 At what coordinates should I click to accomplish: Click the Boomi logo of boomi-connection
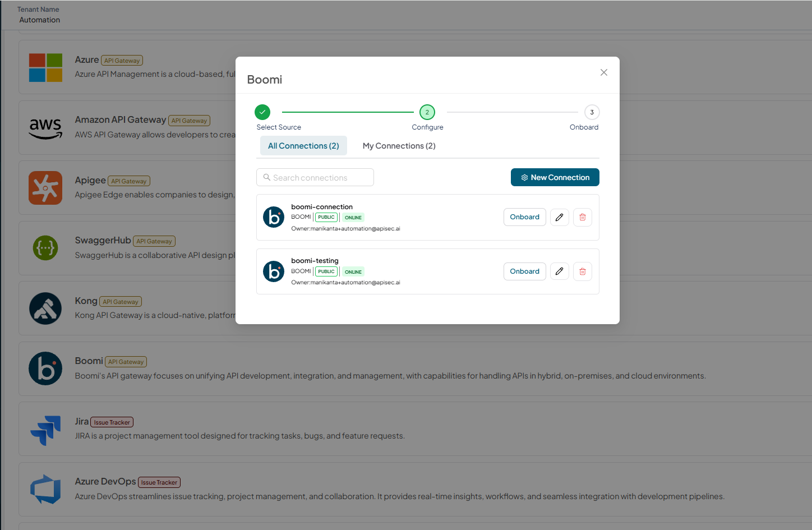click(274, 217)
